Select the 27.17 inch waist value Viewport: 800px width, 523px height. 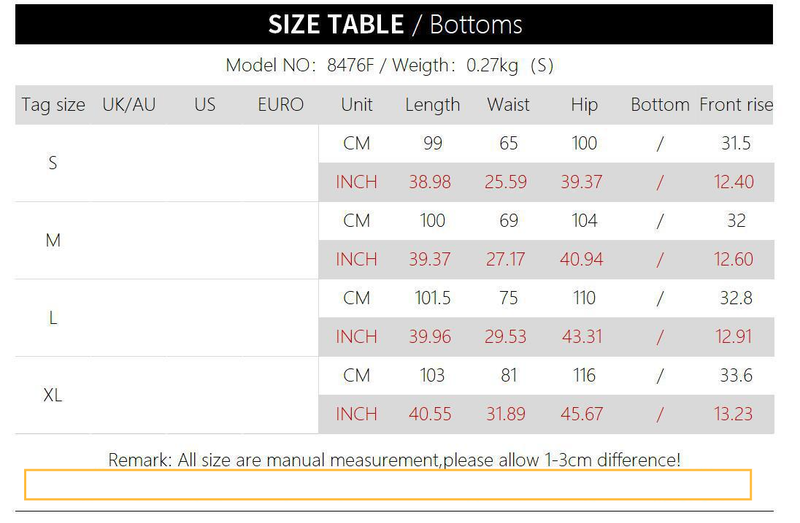tap(505, 259)
